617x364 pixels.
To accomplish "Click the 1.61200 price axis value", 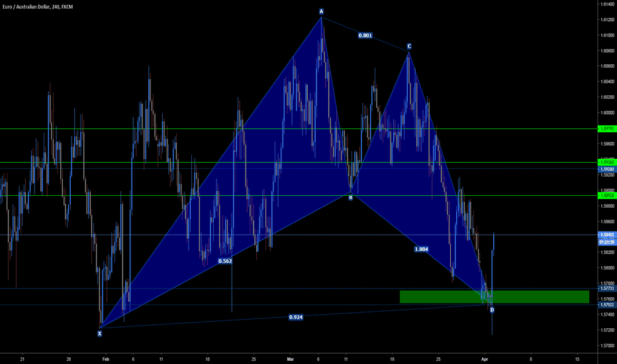I will coord(608,20).
